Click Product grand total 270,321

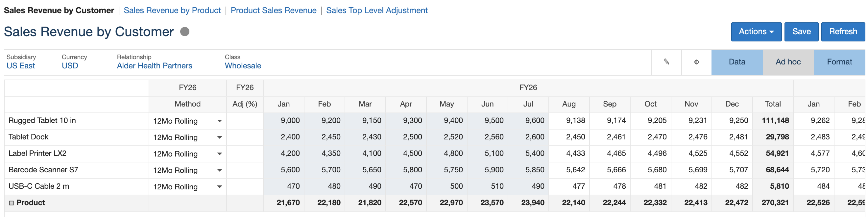[773, 203]
